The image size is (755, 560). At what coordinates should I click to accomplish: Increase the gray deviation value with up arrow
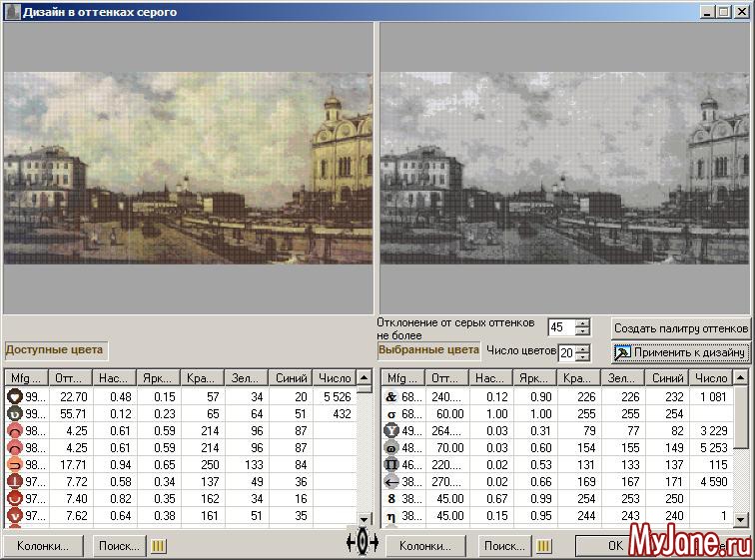coord(583,322)
